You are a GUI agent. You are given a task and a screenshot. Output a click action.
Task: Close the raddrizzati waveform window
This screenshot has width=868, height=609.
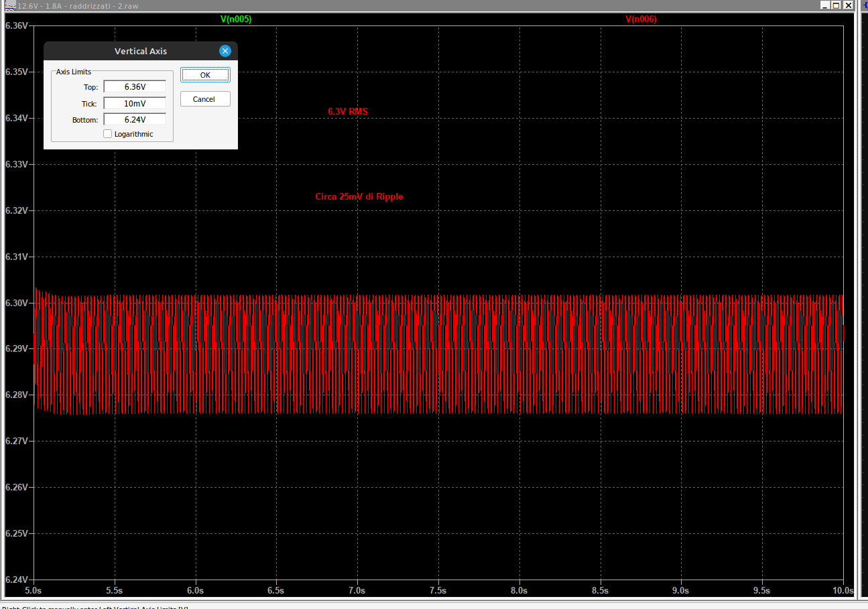point(848,5)
